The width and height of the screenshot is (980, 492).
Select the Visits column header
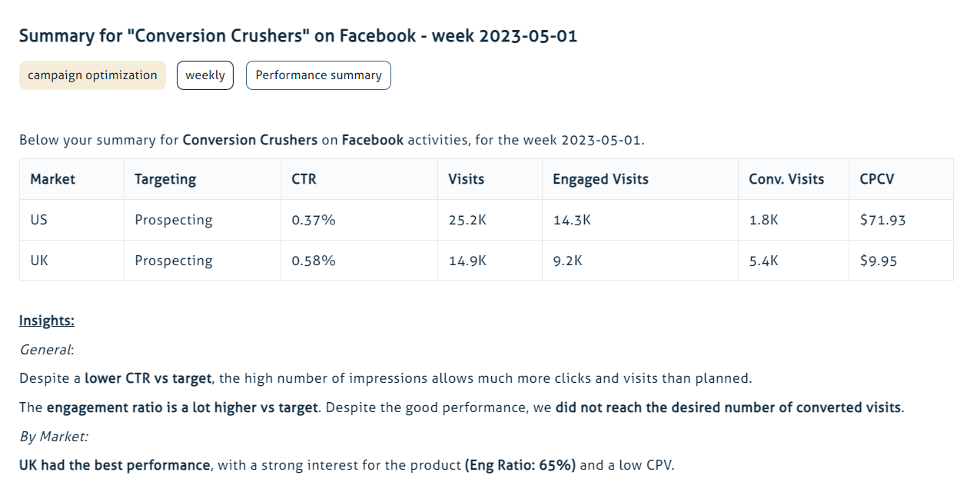click(467, 179)
